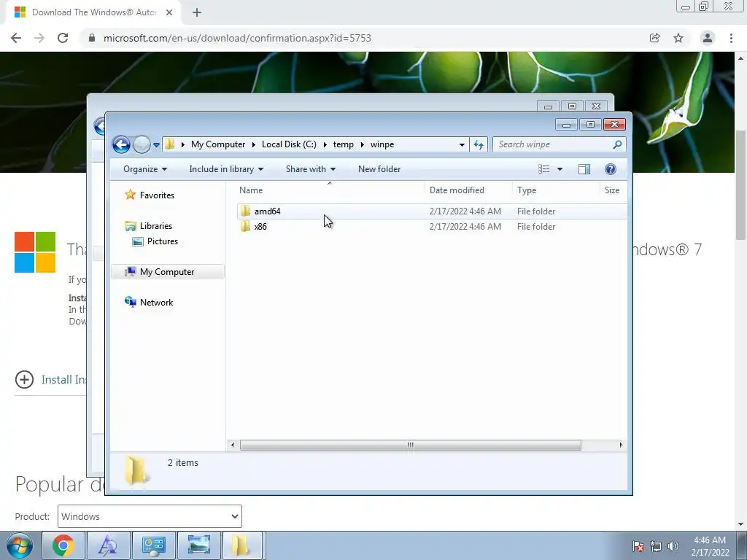
Task: Click Microsoft logo on web page
Action: (x=35, y=252)
